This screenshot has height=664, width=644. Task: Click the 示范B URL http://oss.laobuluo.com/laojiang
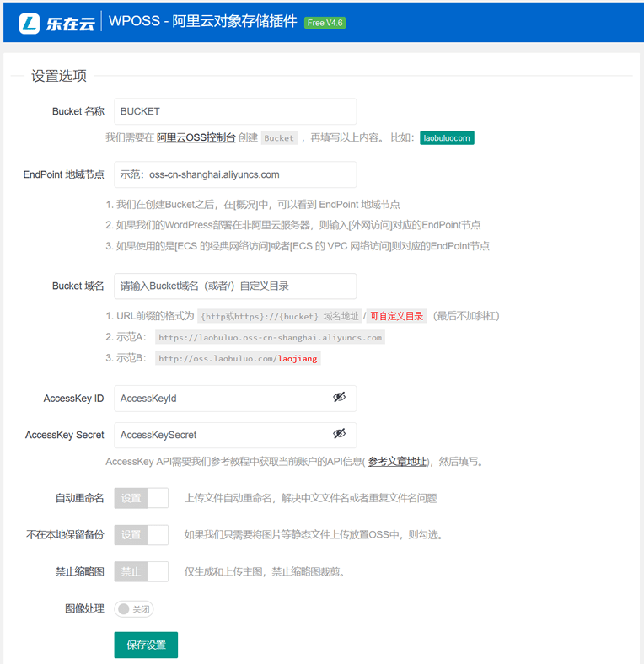pyautogui.click(x=238, y=359)
